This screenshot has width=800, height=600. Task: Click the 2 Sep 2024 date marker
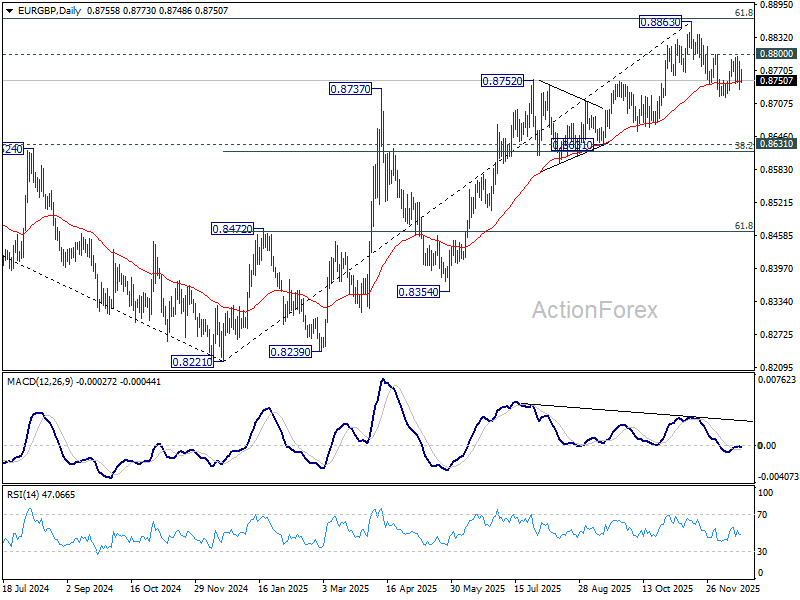90,589
